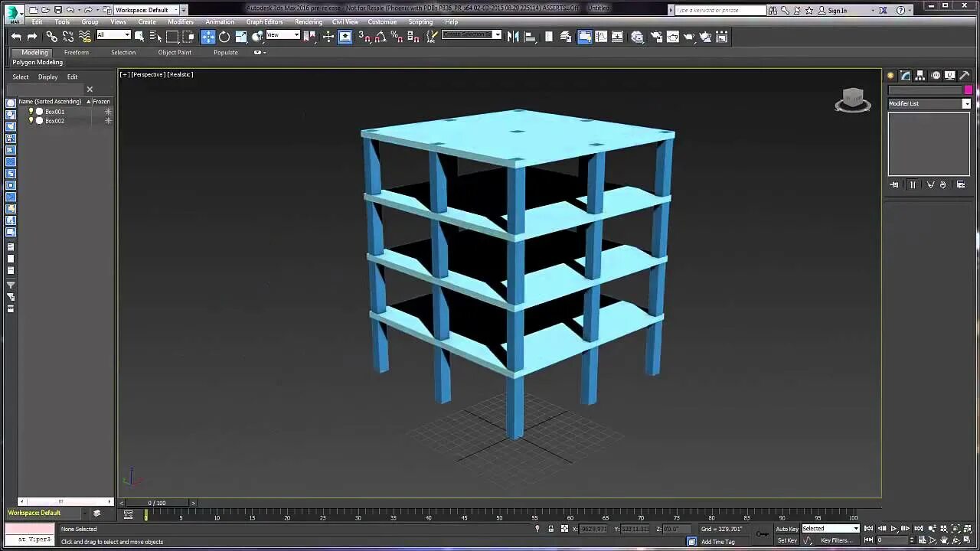
Task: Activate the Select and Link tool
Action: 51,37
